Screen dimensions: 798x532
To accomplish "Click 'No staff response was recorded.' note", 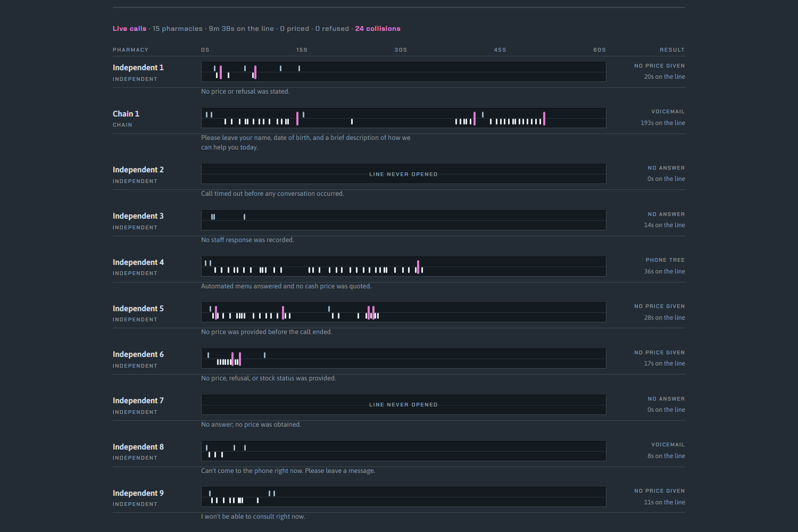I will click(x=247, y=240).
